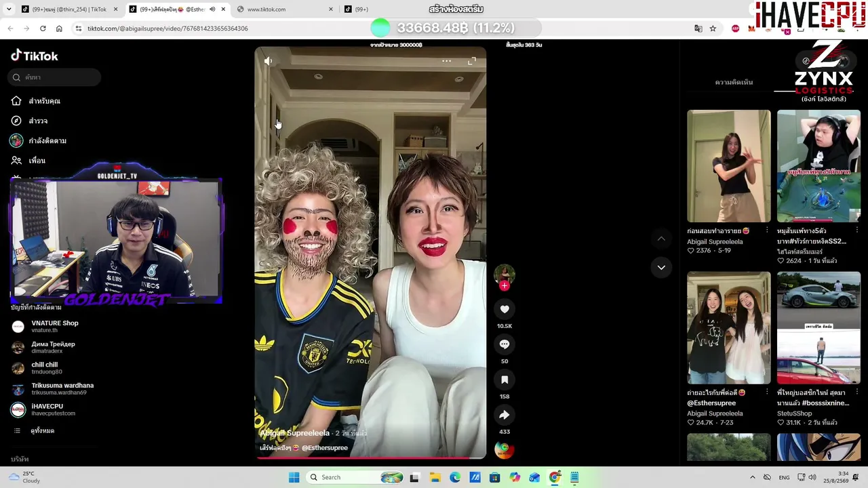Open comments via the speech bubble icon
Screen dimensions: 868x488
point(505,344)
